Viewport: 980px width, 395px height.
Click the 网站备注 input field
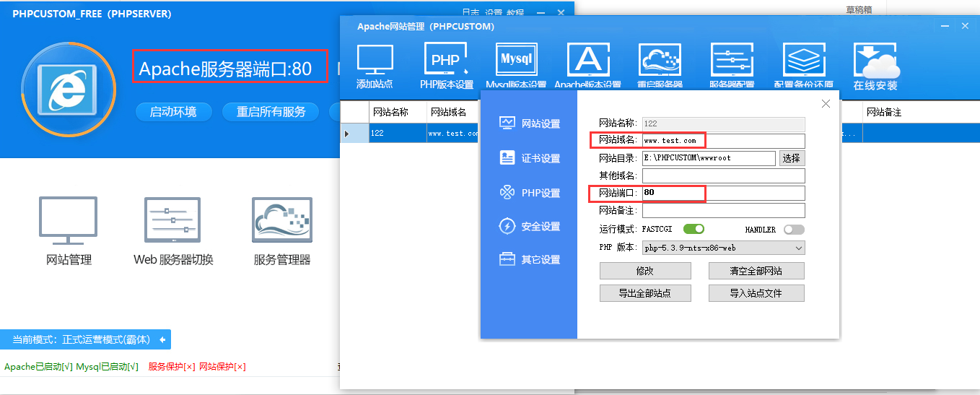coord(724,210)
